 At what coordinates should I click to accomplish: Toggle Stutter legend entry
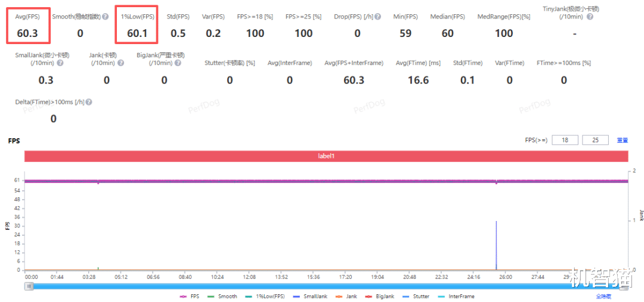pyautogui.click(x=414, y=296)
